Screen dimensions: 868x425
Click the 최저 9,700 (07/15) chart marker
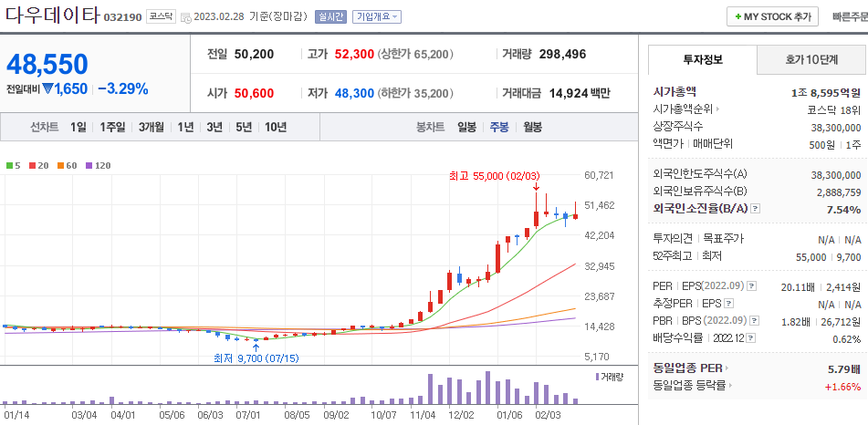pos(256,358)
